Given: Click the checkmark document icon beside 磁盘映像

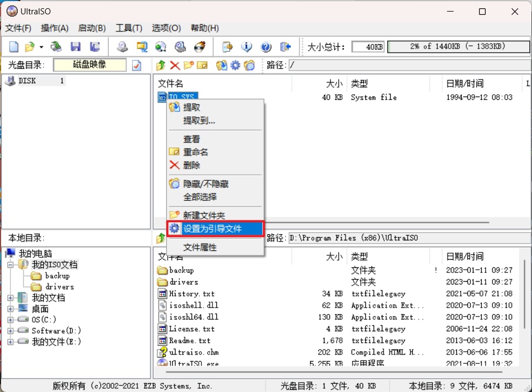Looking at the screenshot, I should point(137,65).
